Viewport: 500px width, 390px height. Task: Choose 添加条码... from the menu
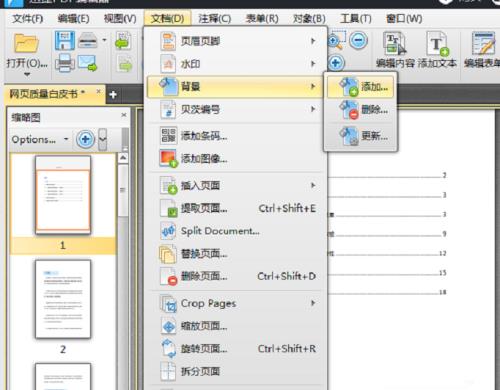(x=236, y=136)
